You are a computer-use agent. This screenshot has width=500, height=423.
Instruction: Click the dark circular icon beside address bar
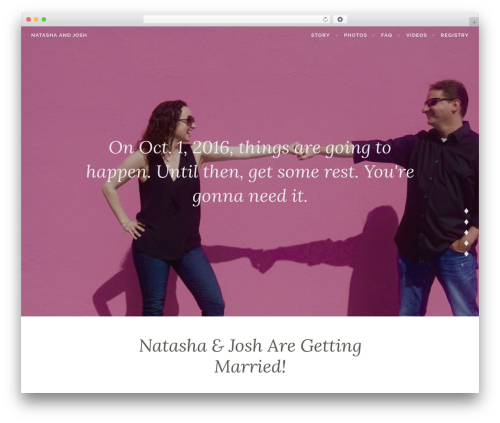[x=340, y=20]
